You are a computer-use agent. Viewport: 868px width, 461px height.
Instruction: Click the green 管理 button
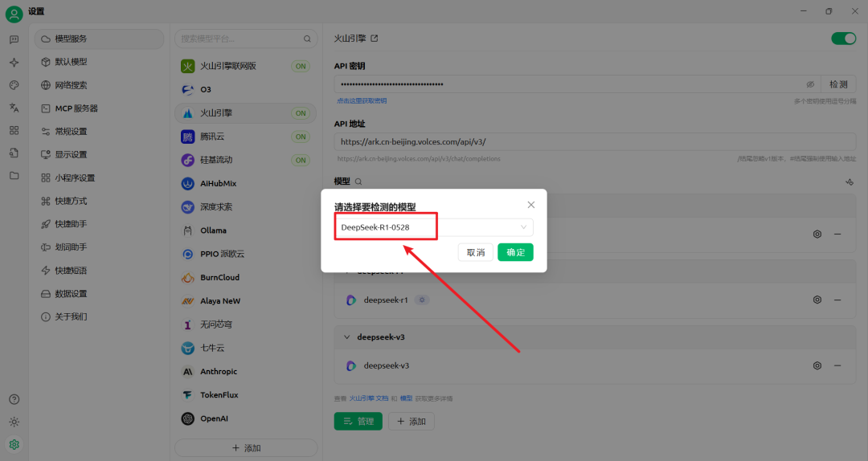point(358,422)
